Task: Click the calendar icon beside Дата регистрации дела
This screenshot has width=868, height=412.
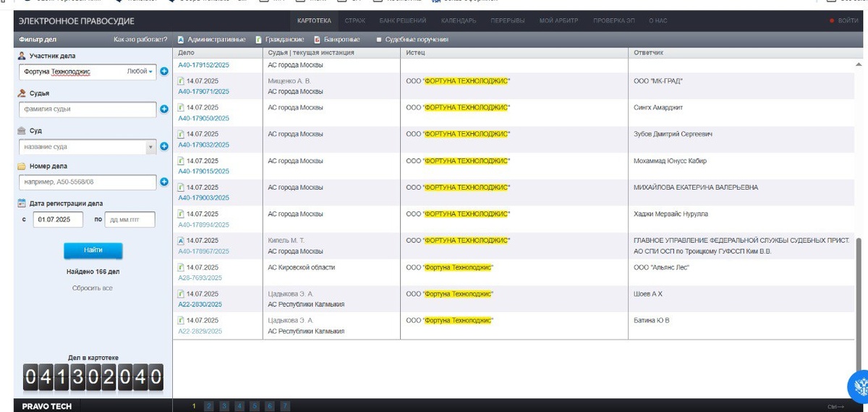Action: (x=22, y=203)
